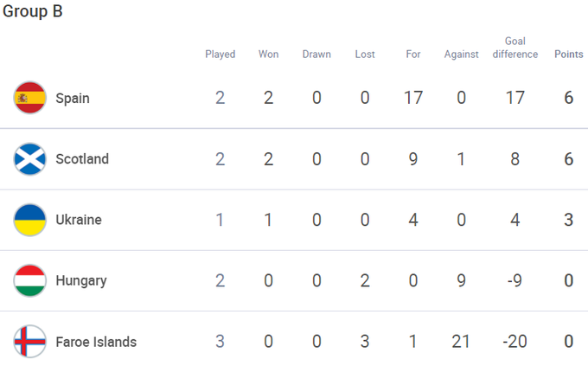Image resolution: width=588 pixels, height=366 pixels.
Task: Open the Faroe Islands team name
Action: pos(96,342)
